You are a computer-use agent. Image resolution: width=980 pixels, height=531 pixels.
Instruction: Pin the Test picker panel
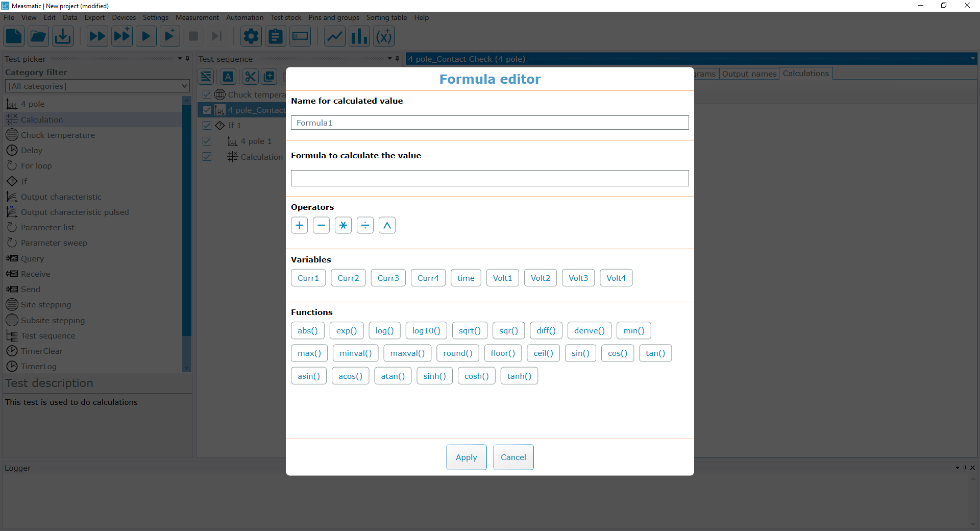pos(188,59)
